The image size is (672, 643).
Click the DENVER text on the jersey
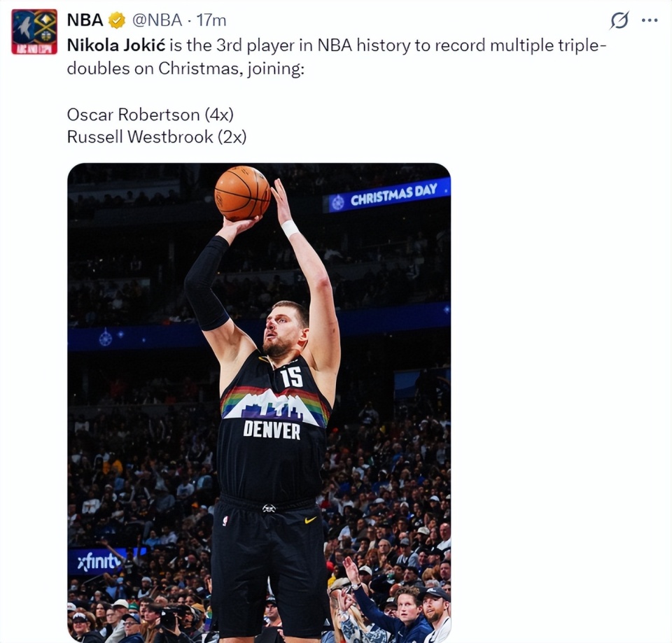[x=272, y=430]
